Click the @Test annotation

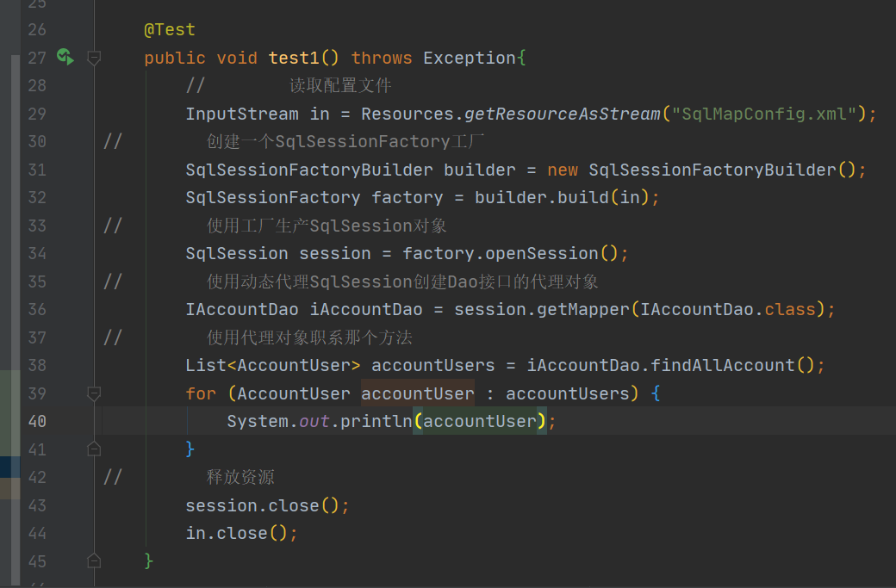pyautogui.click(x=170, y=29)
